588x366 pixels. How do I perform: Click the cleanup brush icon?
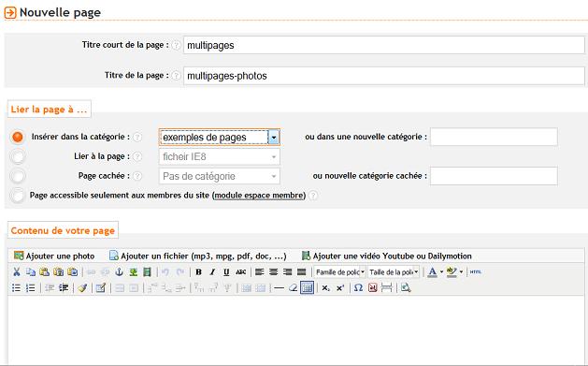[x=82, y=288]
